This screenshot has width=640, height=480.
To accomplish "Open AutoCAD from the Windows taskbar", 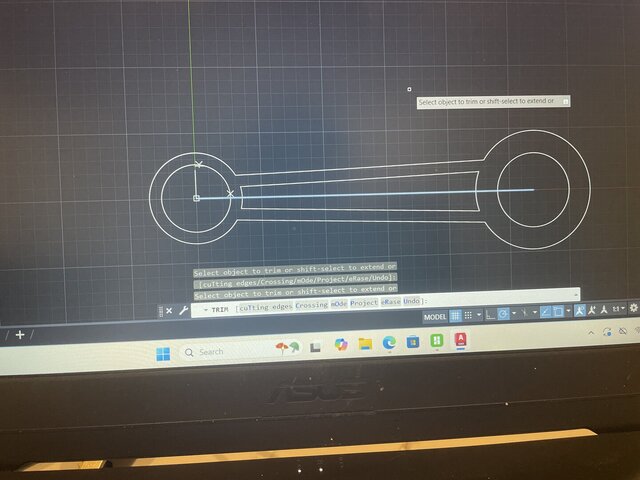I will [x=461, y=341].
